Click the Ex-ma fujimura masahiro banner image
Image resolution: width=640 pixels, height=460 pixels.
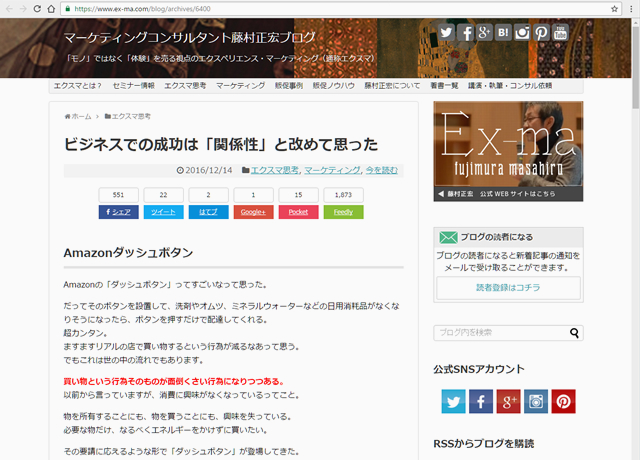[x=507, y=152]
